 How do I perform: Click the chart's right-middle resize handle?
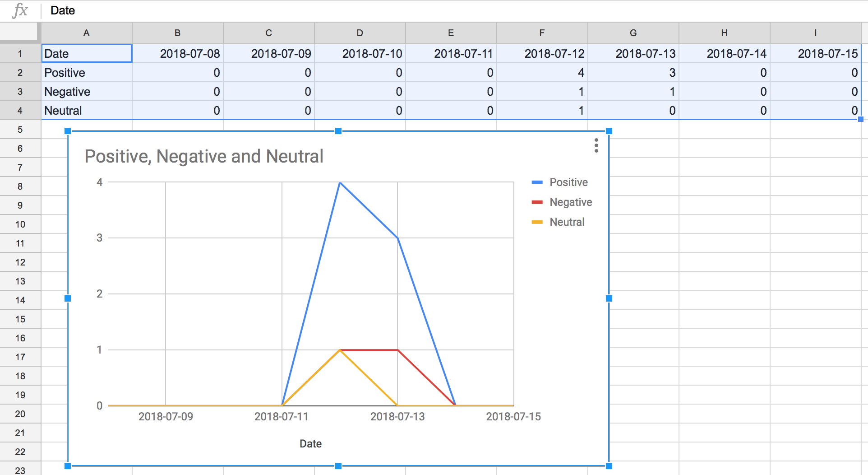(x=609, y=298)
